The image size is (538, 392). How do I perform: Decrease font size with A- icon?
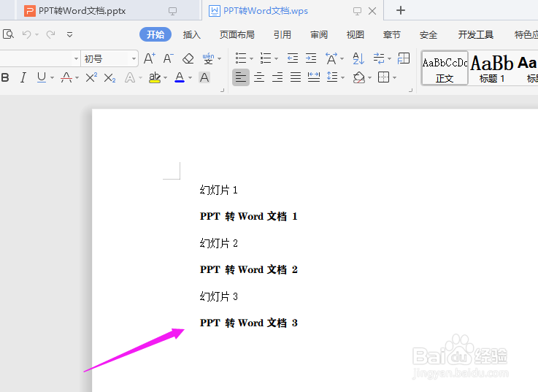[168, 58]
